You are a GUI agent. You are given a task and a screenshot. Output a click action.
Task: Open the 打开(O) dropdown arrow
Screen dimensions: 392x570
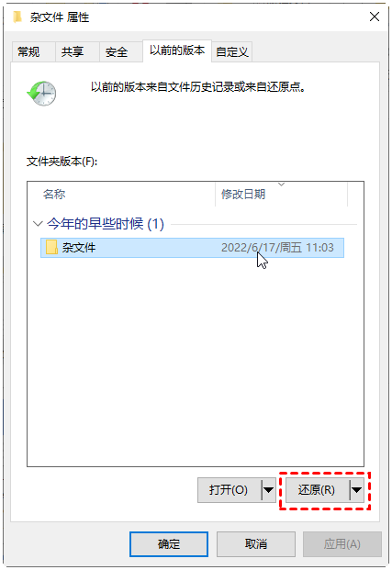[x=268, y=490]
